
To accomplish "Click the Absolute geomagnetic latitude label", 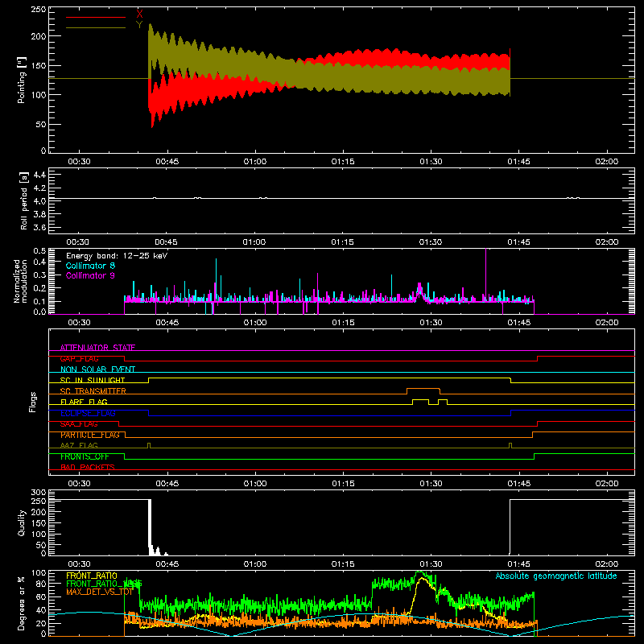I will pyautogui.click(x=556, y=576).
